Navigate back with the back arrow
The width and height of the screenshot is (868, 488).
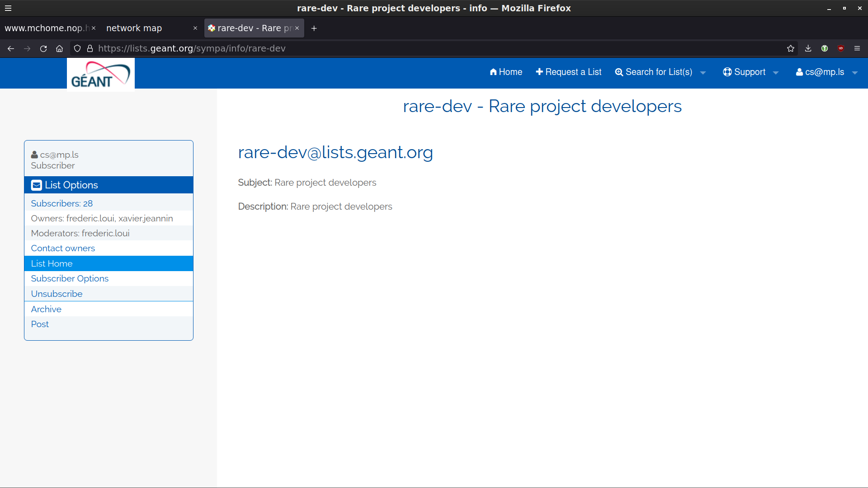tap(11, 49)
